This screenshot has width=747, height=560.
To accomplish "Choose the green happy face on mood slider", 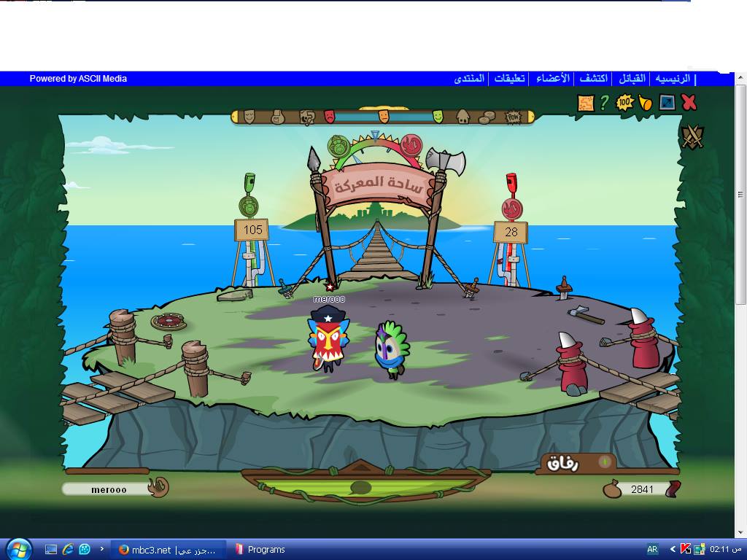I will point(438,116).
